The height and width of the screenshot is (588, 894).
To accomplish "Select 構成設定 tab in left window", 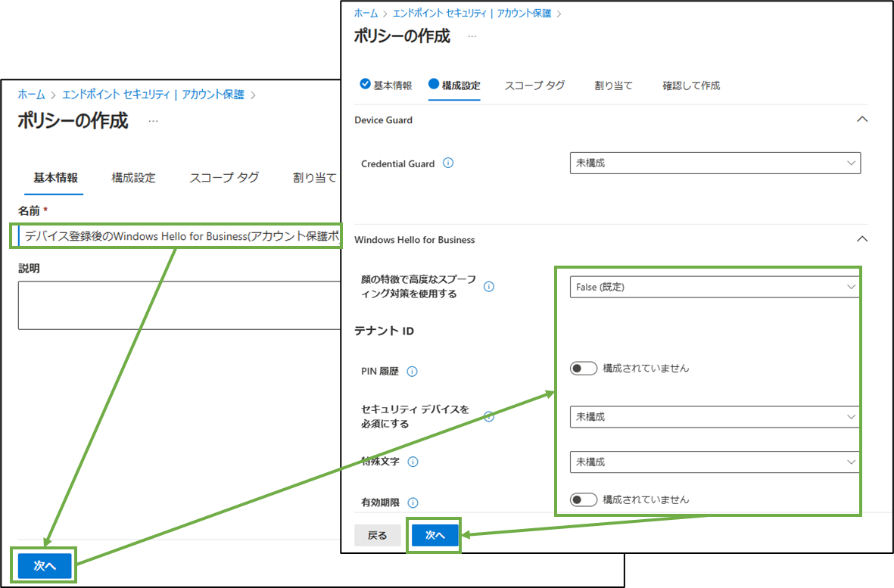I will coord(133,178).
